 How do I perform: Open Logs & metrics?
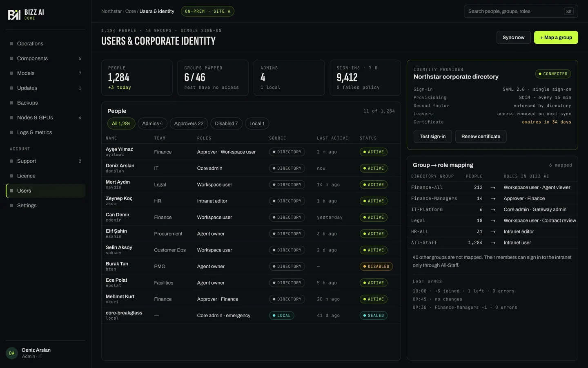point(46,132)
